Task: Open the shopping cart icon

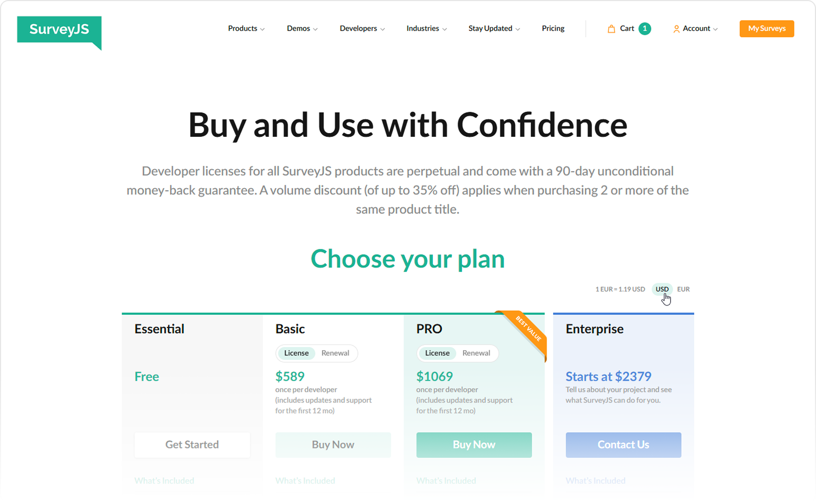Action: 611,29
